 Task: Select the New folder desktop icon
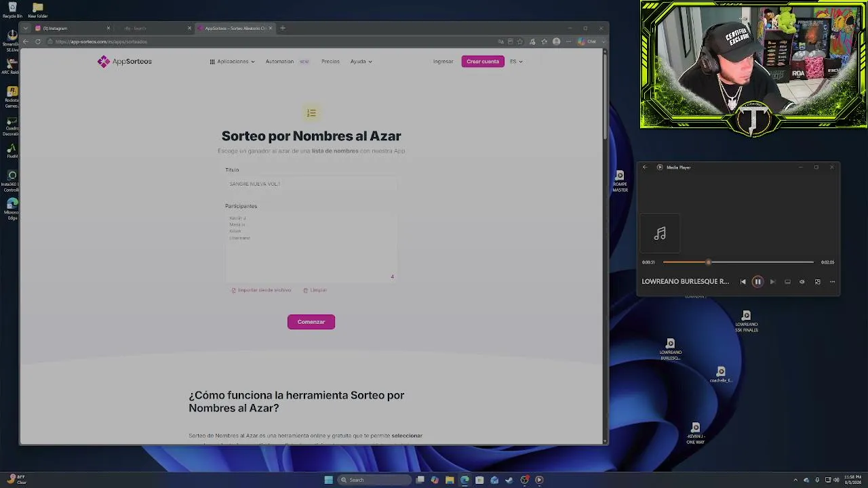(38, 10)
